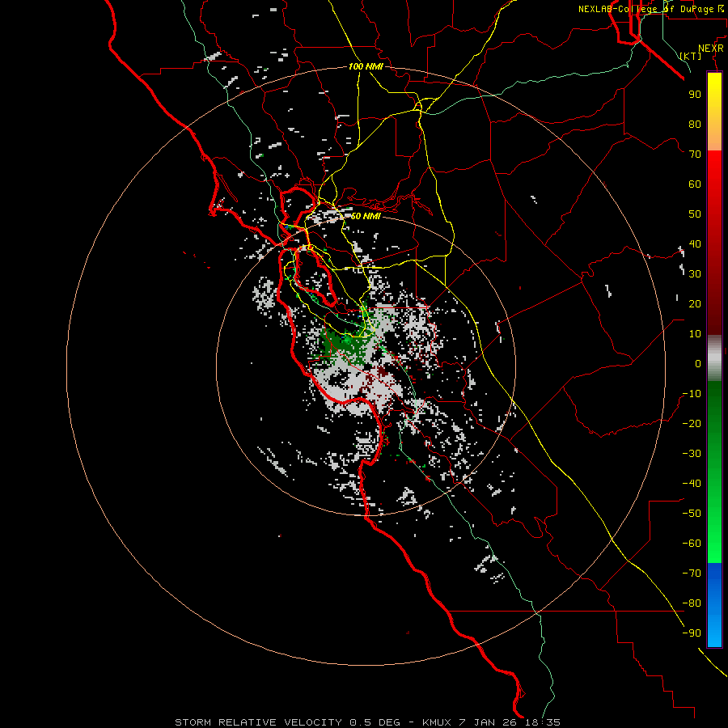This screenshot has width=728, height=728.
Task: Click the "20" legend value
Action: point(695,303)
